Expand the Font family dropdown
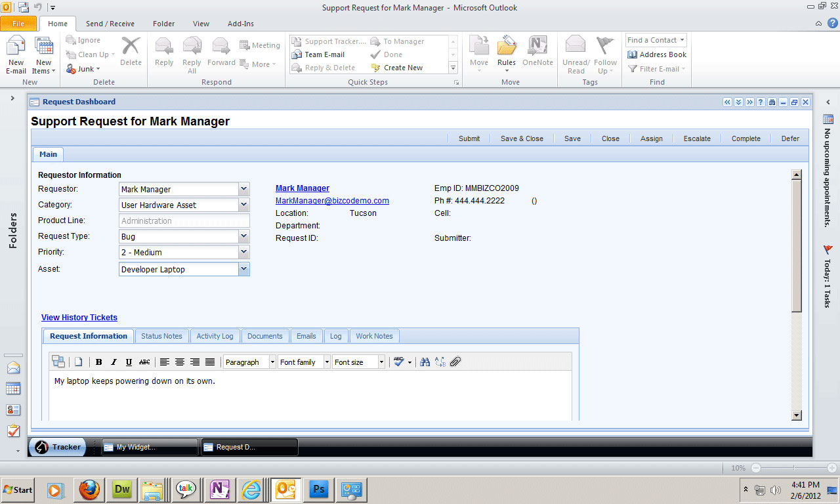Viewport: 840px width, 504px height. 325,362
